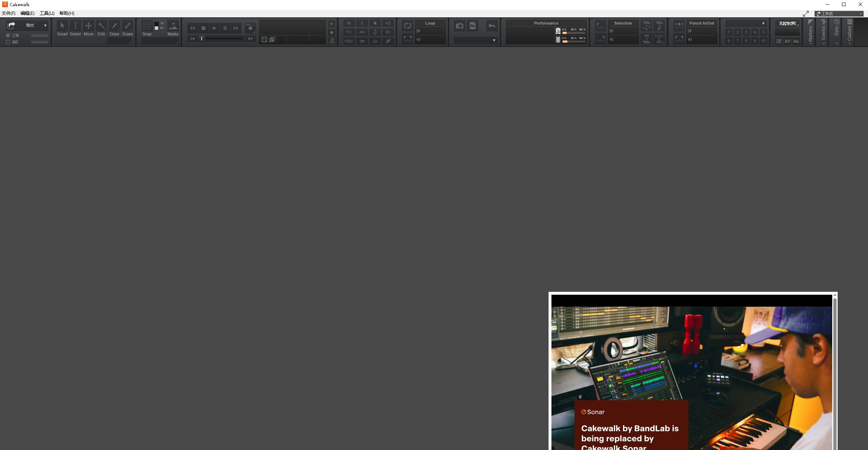Toggle the global Solo S button
868x450 pixels.
pos(362,23)
